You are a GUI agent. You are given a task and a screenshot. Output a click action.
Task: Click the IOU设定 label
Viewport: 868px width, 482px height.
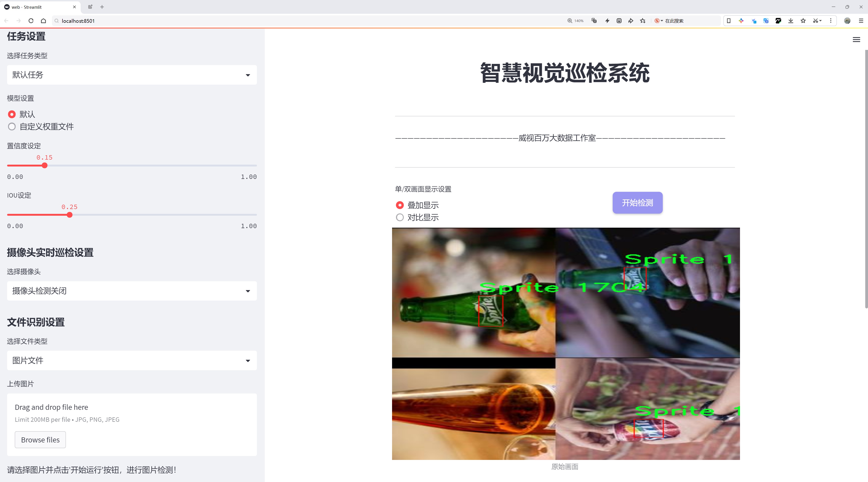click(19, 195)
